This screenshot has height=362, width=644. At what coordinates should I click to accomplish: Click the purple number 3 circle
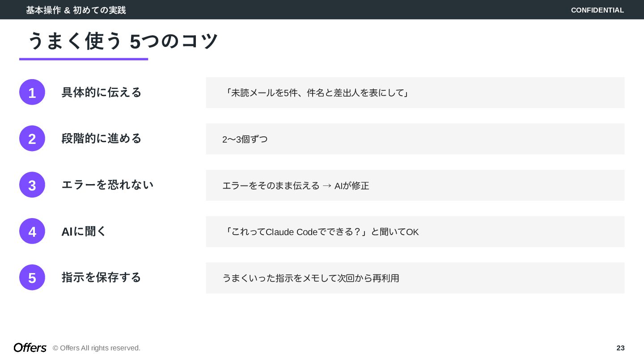pos(32,185)
